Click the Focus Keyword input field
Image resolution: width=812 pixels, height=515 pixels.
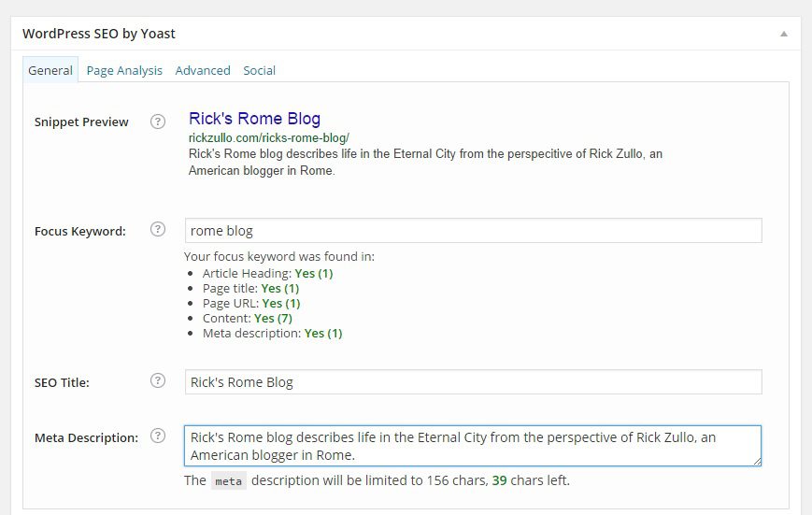pos(474,231)
